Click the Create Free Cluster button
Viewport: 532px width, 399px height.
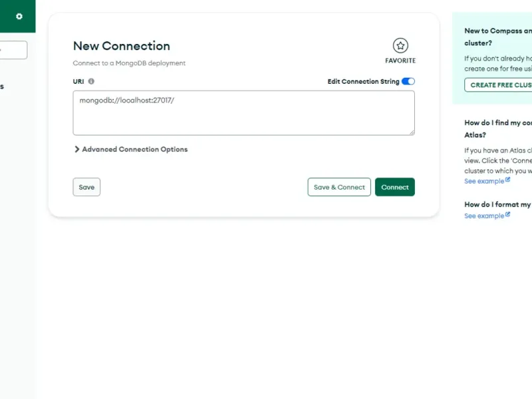[x=499, y=85]
